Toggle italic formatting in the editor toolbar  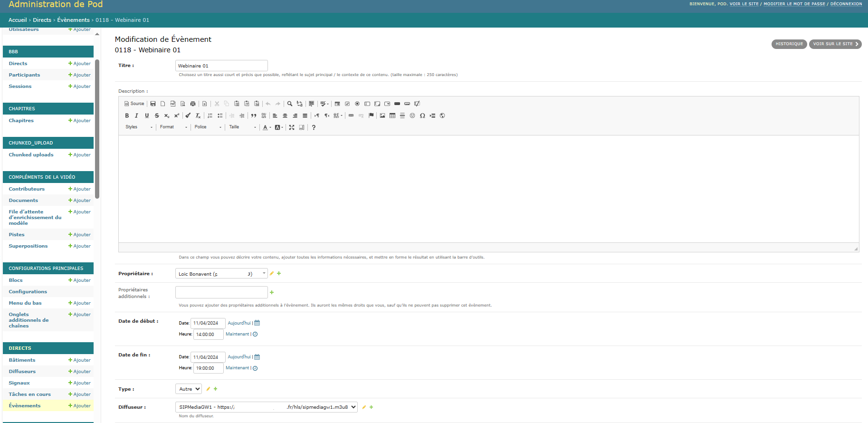[x=137, y=115]
